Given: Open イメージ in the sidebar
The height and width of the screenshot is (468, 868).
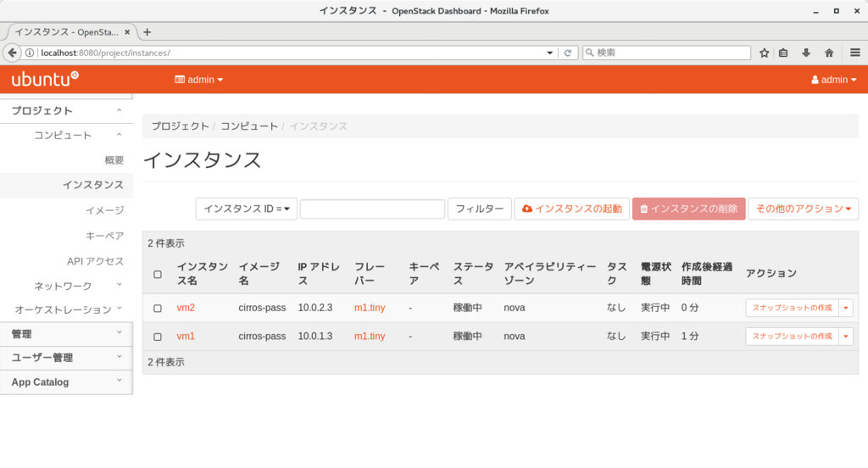Looking at the screenshot, I should (x=104, y=210).
